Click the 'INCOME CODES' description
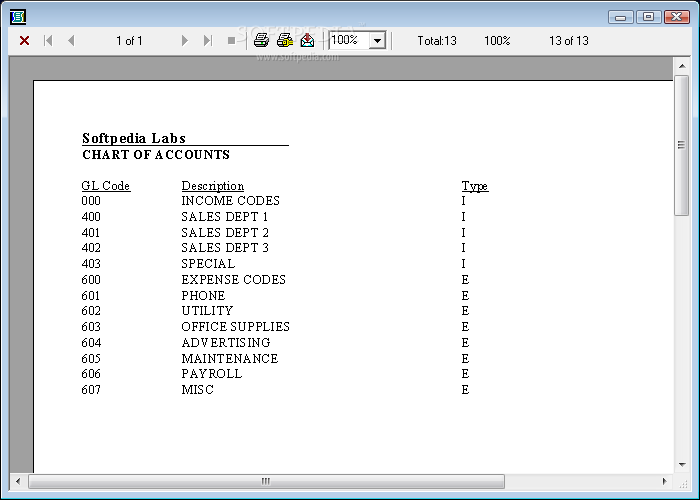 tap(230, 201)
